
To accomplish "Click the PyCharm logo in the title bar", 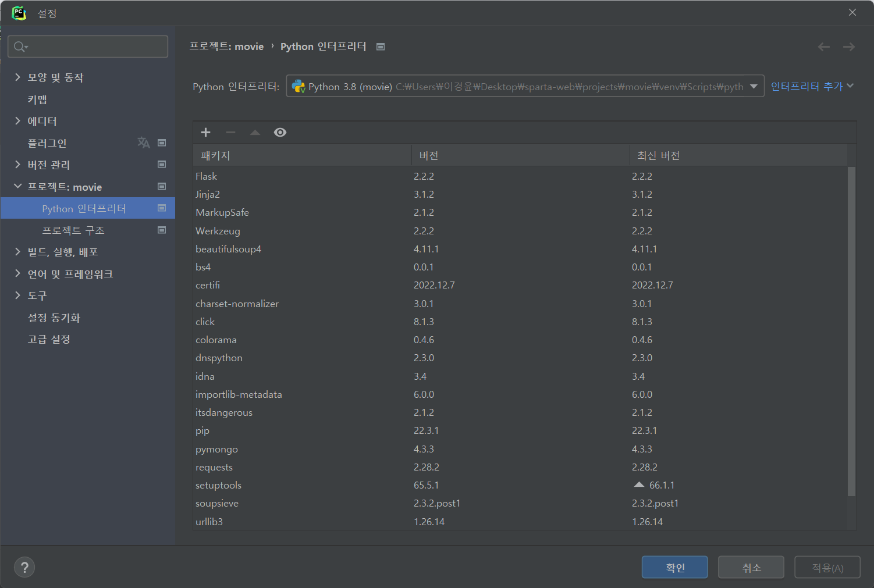I will (x=19, y=13).
